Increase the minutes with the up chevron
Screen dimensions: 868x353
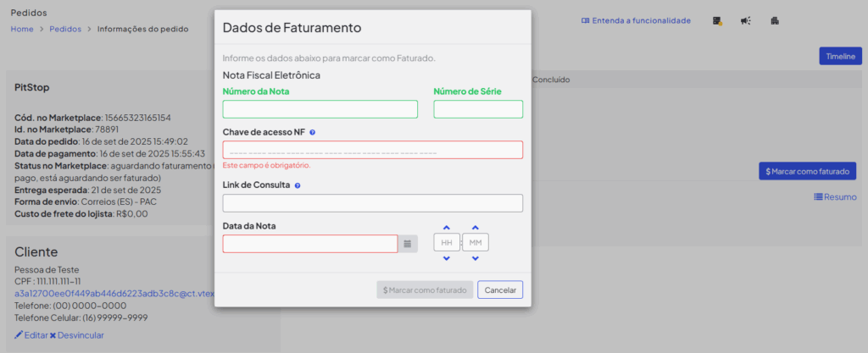(476, 228)
